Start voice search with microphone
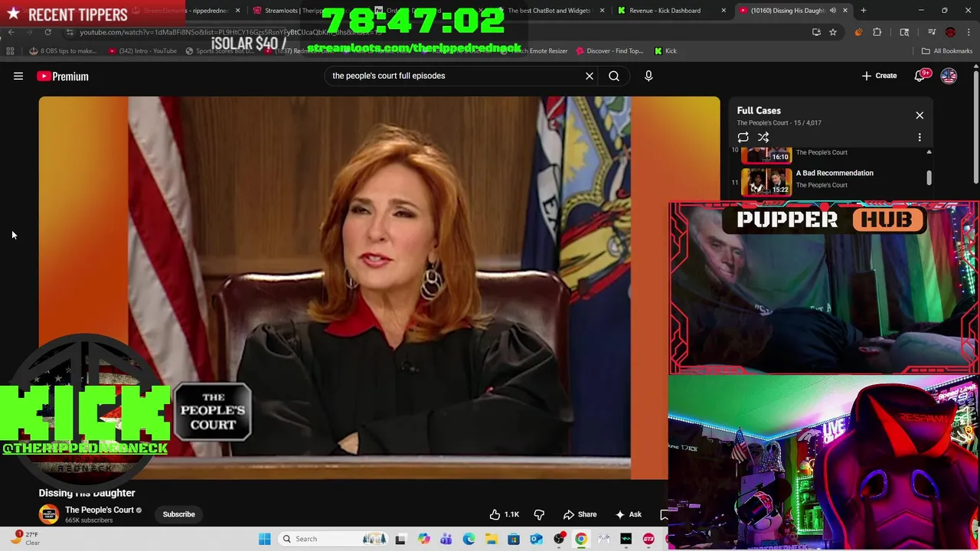The width and height of the screenshot is (980, 551). (648, 76)
